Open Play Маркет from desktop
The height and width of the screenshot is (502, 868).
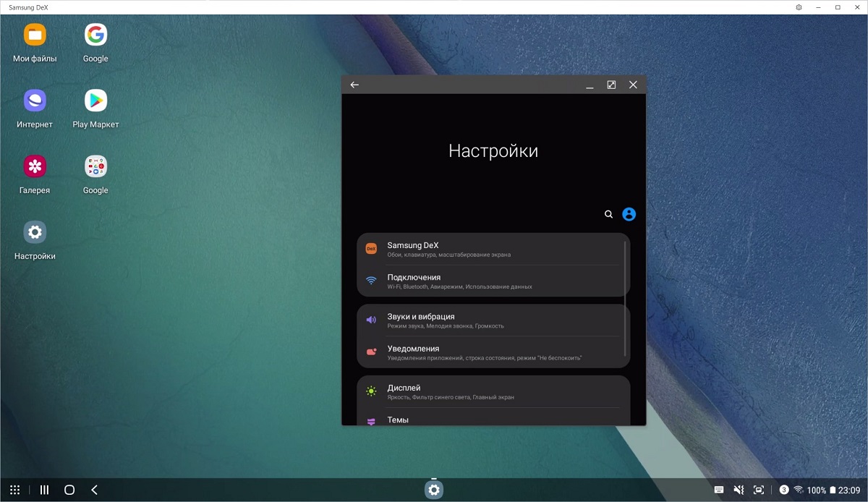(95, 101)
